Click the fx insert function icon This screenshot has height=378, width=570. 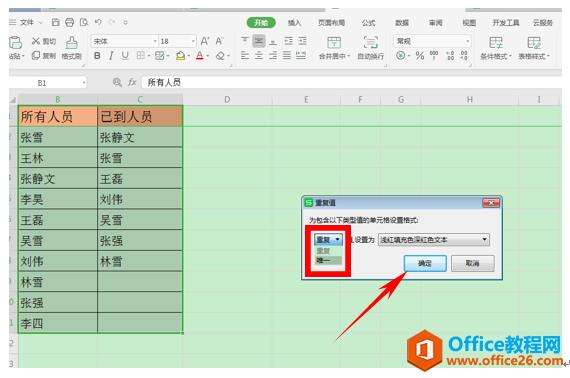click(x=132, y=83)
